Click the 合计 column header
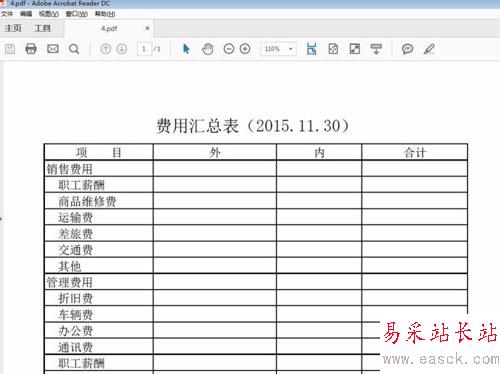Screen dimensions: 500x374 415,152
